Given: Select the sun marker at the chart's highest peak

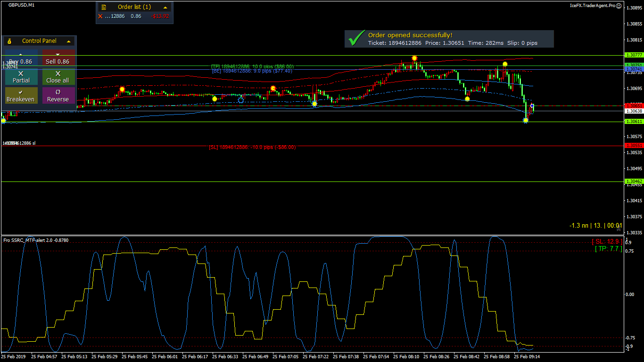Looking at the screenshot, I should 414,58.
